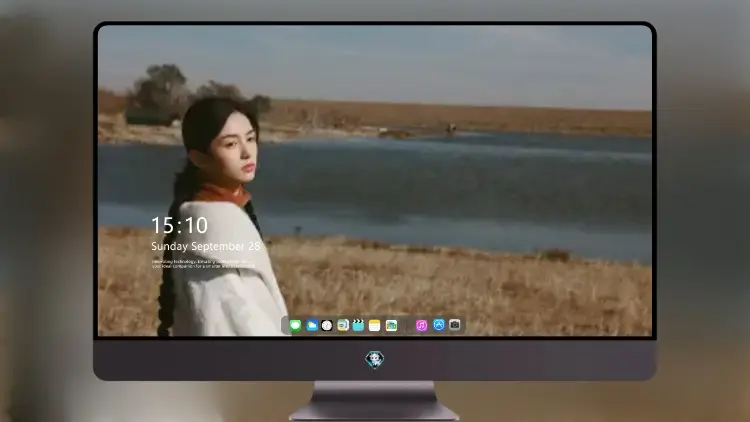Open the yellow Notes app in dock
Viewport: 750px width, 422px height.
[x=375, y=326]
